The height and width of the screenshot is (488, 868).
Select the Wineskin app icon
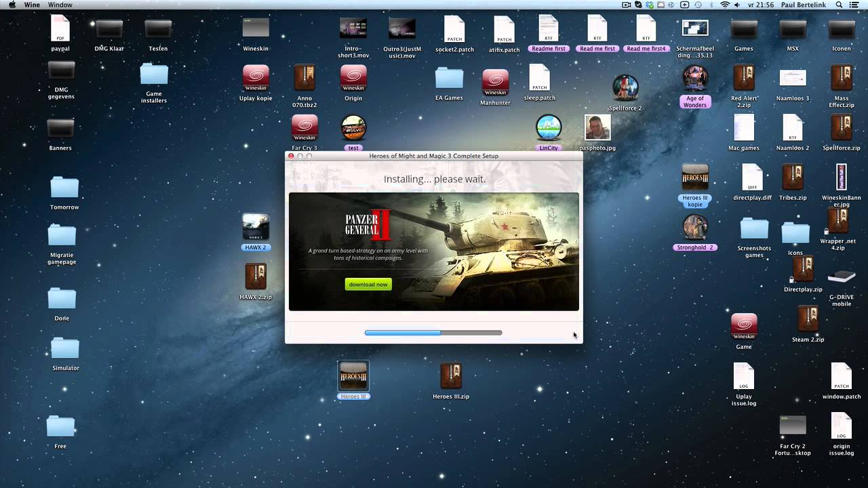256,28
